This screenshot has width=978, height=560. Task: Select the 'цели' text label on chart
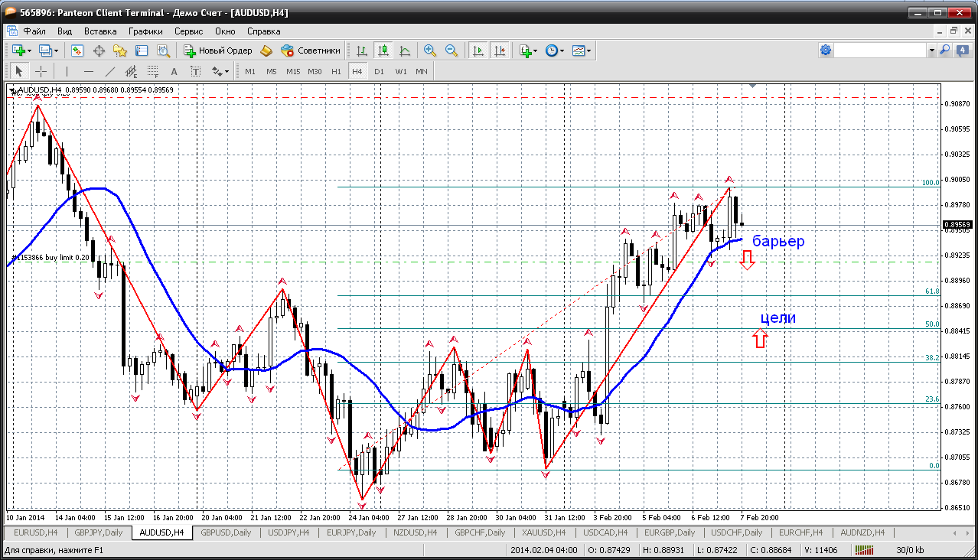coord(778,317)
